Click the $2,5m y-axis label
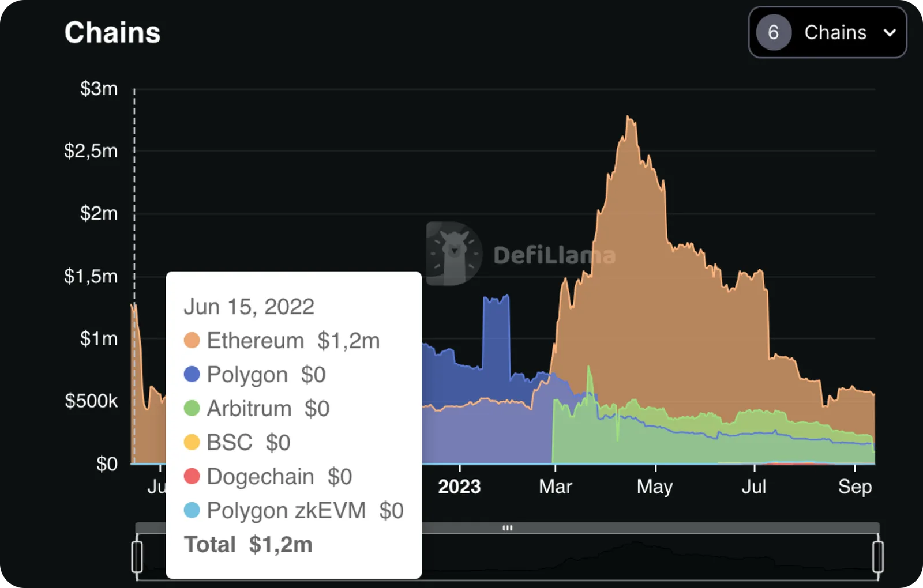 coord(91,151)
